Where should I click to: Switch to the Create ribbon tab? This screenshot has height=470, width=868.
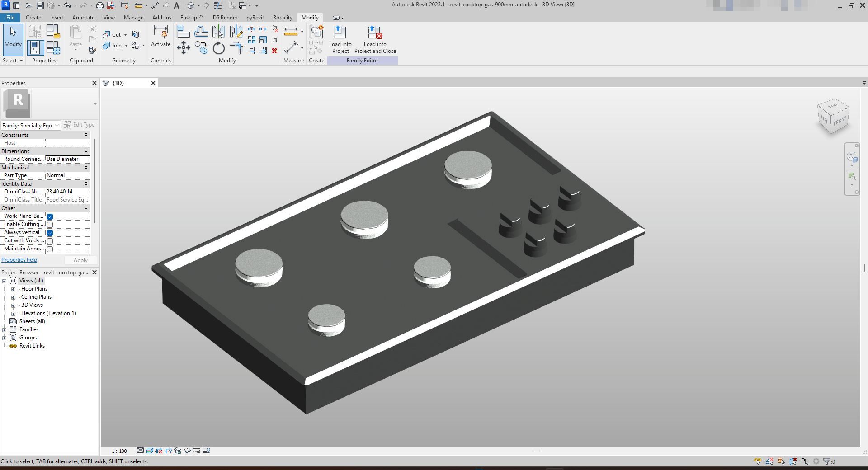click(x=33, y=18)
